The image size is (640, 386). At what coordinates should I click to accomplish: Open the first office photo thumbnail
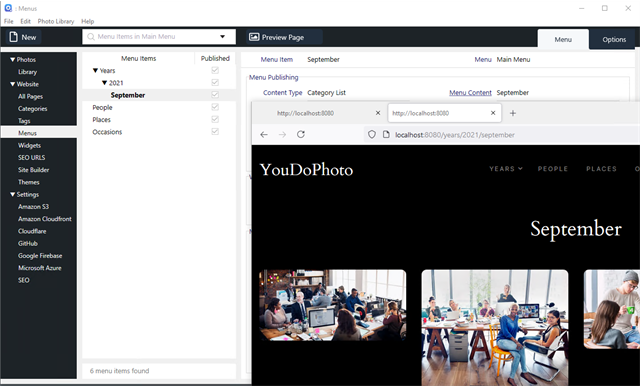coord(333,305)
